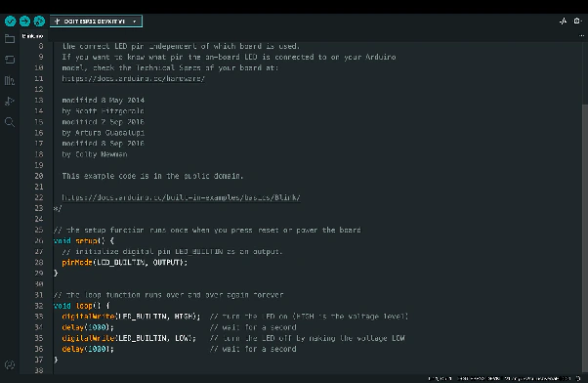
Task: Click the "by Colby Newman" line
Action: pos(95,154)
